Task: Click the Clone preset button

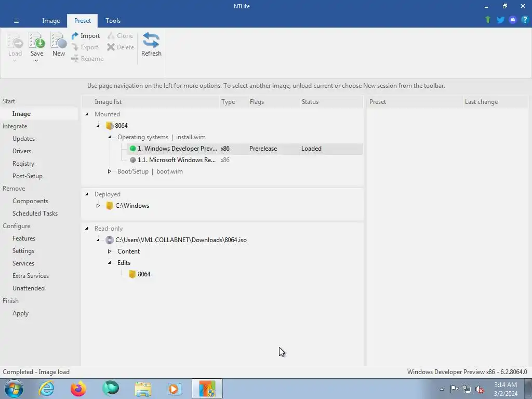Action: click(120, 36)
